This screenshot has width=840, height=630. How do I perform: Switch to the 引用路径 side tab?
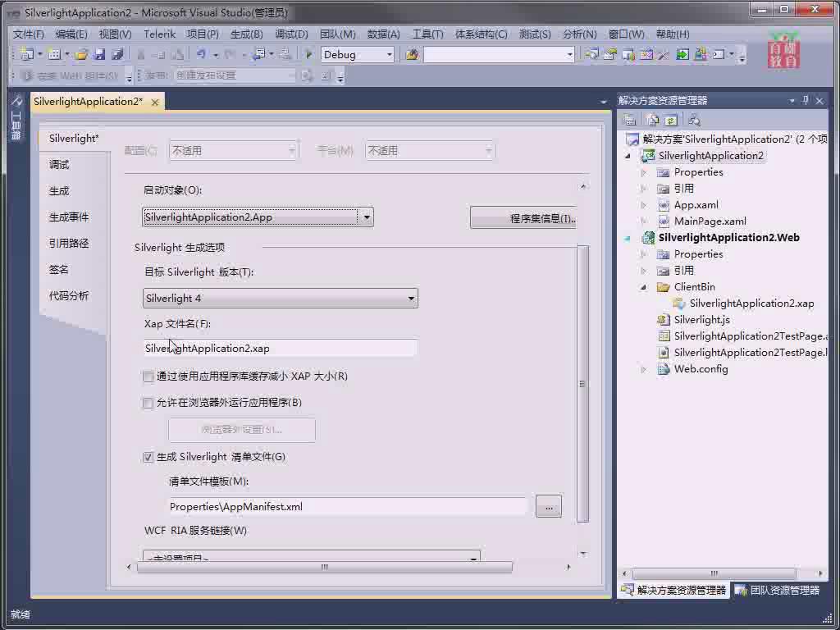69,243
